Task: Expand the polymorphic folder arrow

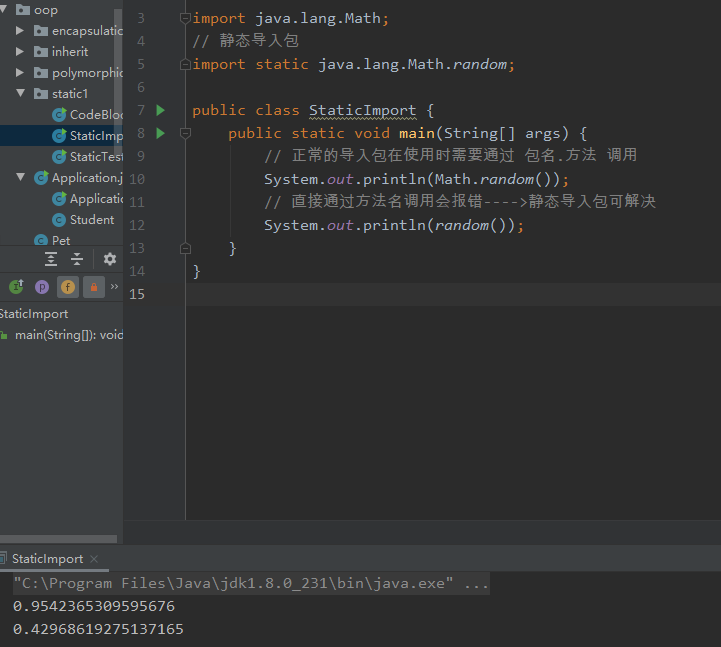Action: pyautogui.click(x=20, y=72)
